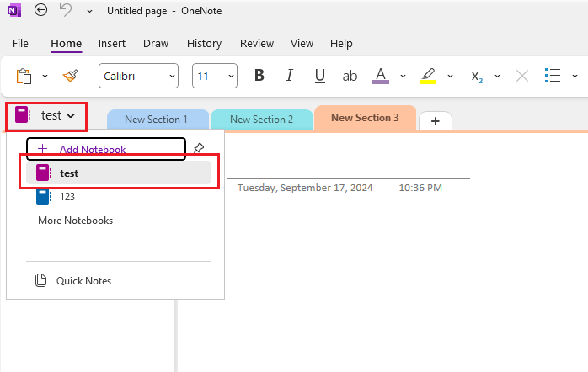Switch to New Section 2 tab
The height and width of the screenshot is (372, 588).
pos(261,120)
